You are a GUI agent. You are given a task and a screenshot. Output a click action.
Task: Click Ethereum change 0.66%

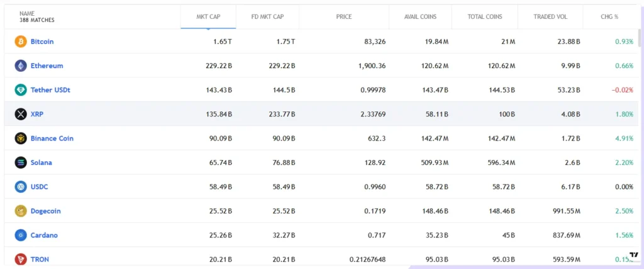pos(625,66)
